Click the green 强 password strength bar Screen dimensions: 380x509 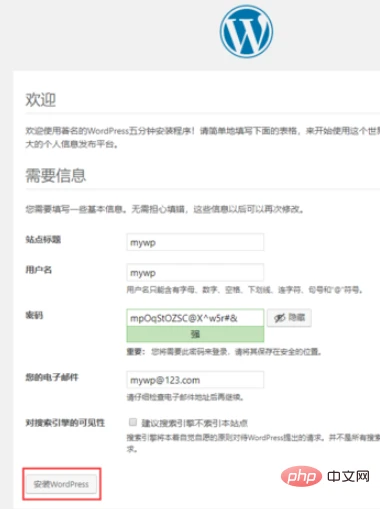(195, 334)
